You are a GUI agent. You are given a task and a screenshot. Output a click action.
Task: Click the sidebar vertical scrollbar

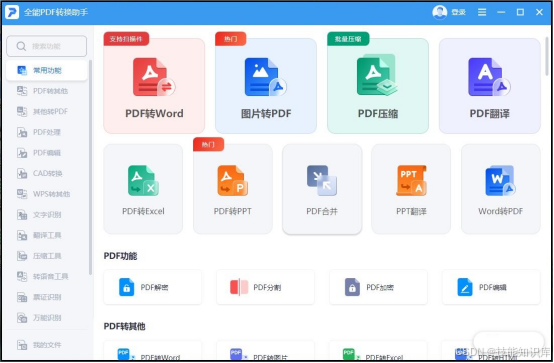90,167
